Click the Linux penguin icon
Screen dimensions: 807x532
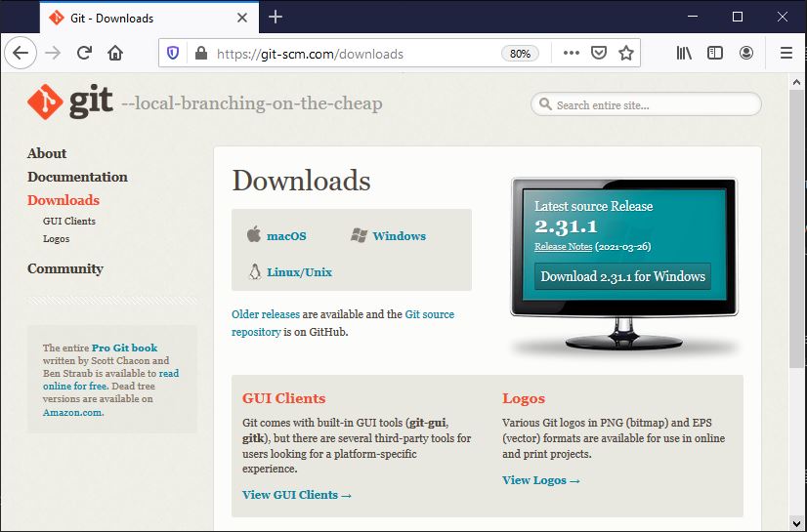pyautogui.click(x=255, y=271)
